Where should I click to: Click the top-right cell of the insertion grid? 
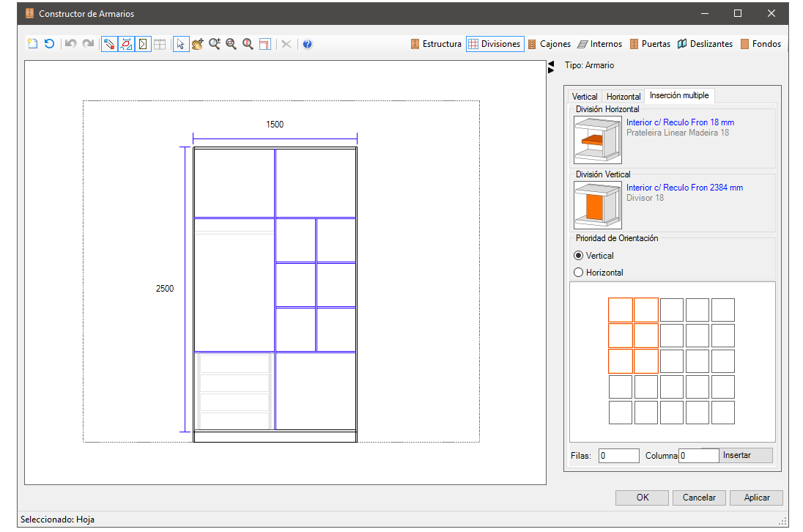pos(723,310)
